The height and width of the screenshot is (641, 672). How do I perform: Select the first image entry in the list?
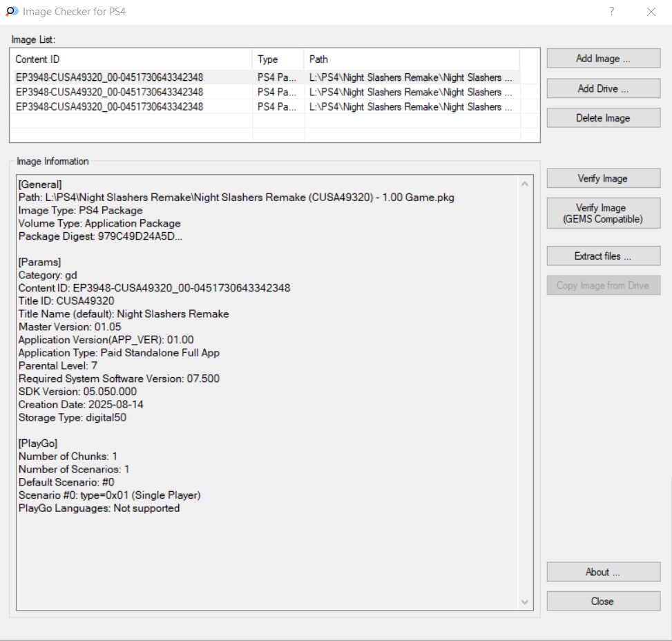[110, 77]
